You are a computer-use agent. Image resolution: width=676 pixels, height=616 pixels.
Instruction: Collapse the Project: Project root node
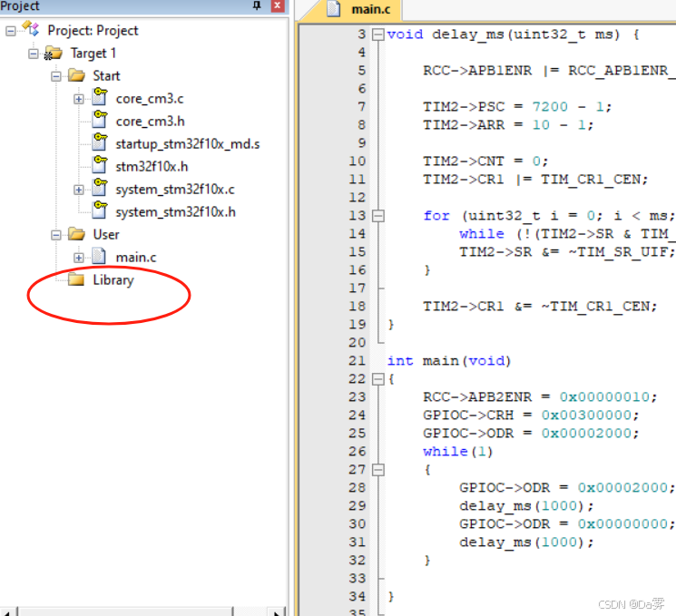coord(11,31)
